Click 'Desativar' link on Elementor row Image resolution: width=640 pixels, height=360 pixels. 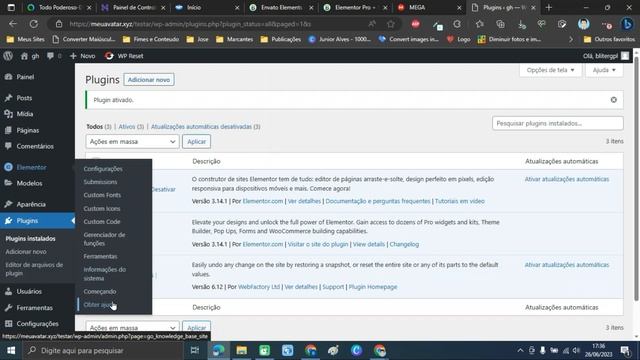(x=163, y=189)
